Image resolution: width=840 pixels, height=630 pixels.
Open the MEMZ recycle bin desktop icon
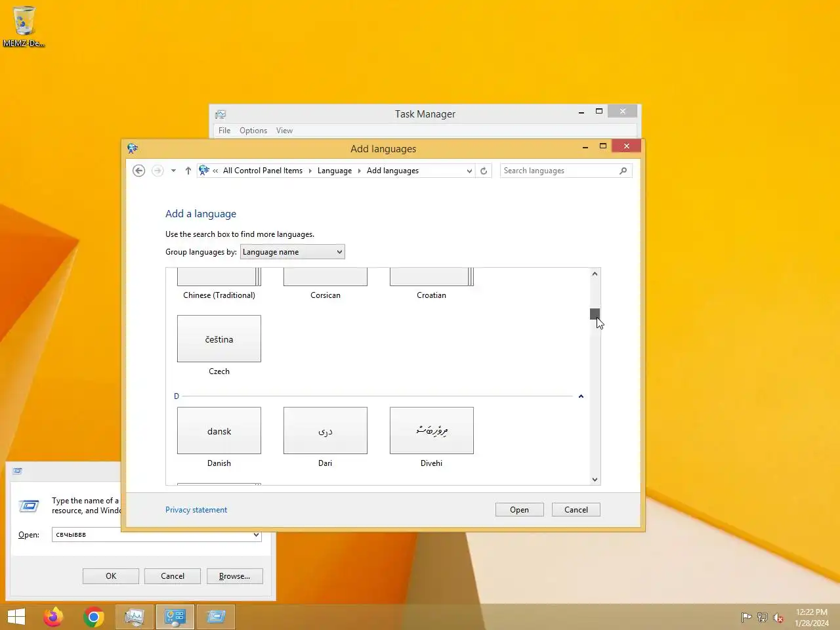[24, 26]
